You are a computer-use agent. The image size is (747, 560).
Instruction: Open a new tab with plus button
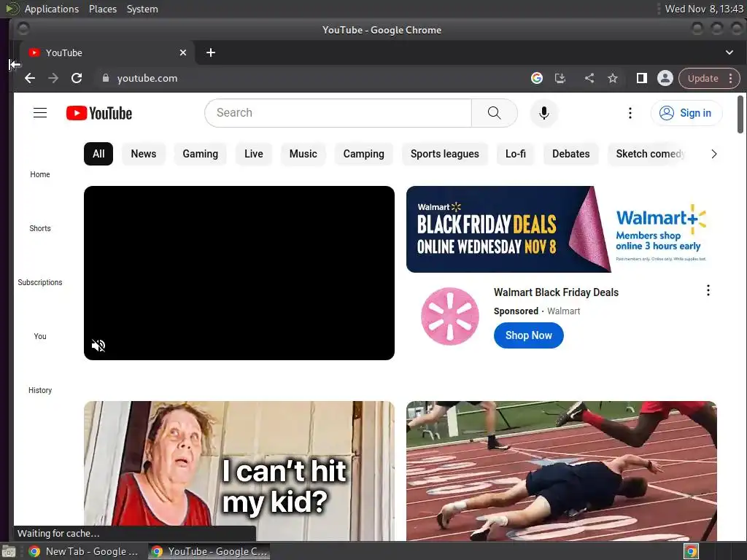pos(211,52)
